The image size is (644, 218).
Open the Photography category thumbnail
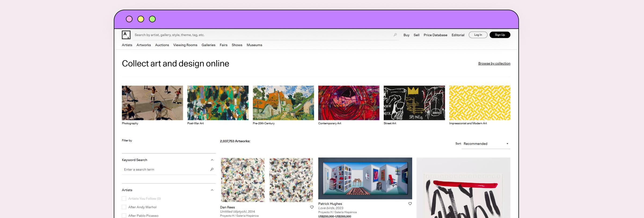coord(152,103)
